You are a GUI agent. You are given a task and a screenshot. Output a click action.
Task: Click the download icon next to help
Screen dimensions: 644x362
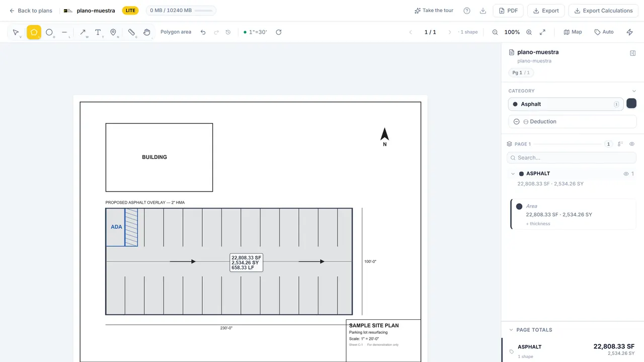click(x=483, y=11)
